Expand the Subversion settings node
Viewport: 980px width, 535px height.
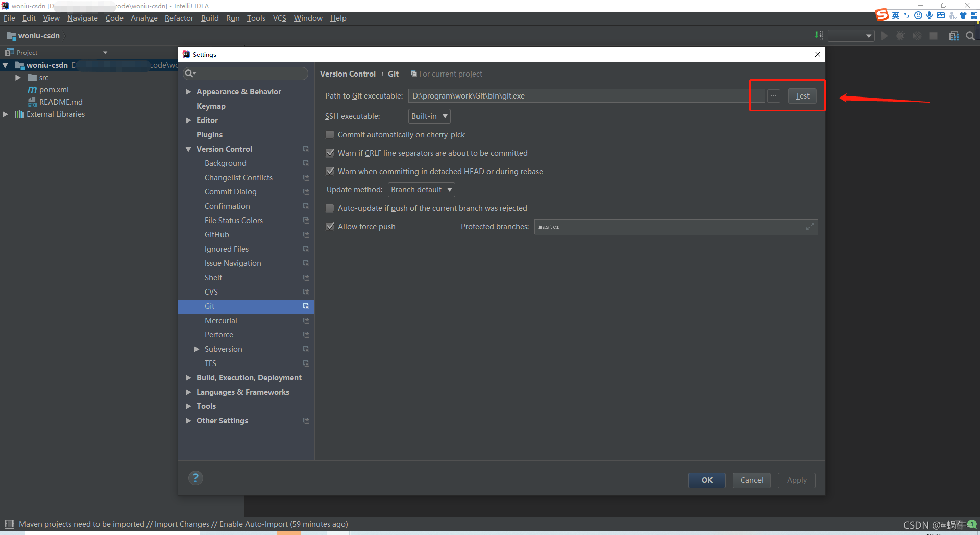pyautogui.click(x=197, y=349)
